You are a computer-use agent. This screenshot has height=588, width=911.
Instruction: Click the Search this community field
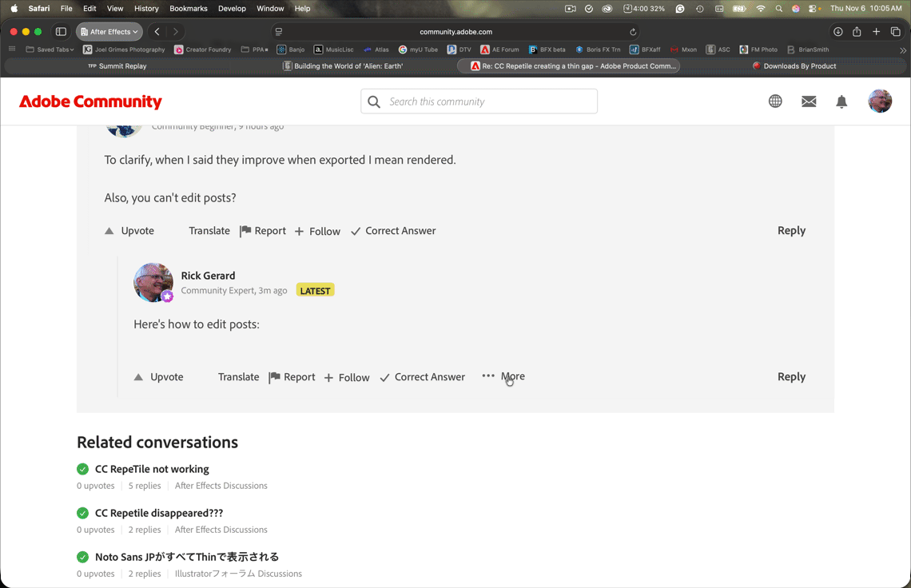479,101
